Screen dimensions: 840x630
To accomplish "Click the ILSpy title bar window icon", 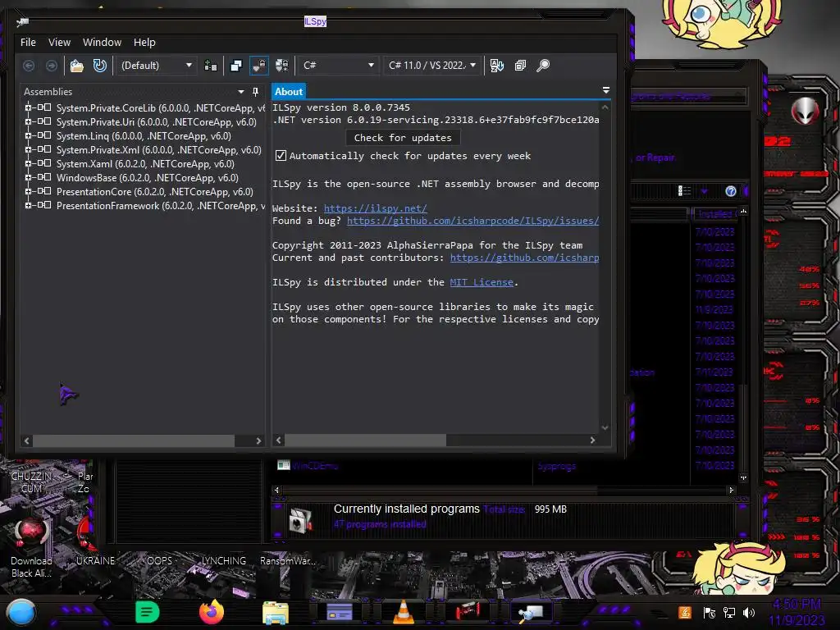I will (x=22, y=22).
